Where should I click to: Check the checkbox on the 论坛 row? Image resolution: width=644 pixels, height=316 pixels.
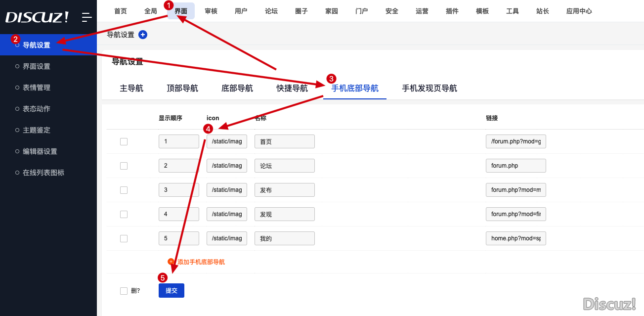(x=124, y=166)
